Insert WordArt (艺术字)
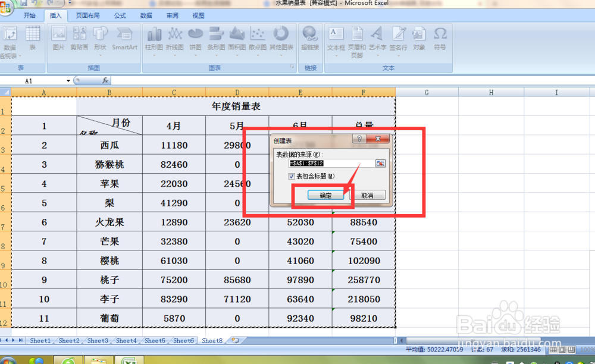This screenshot has height=364, width=595. tap(378, 41)
